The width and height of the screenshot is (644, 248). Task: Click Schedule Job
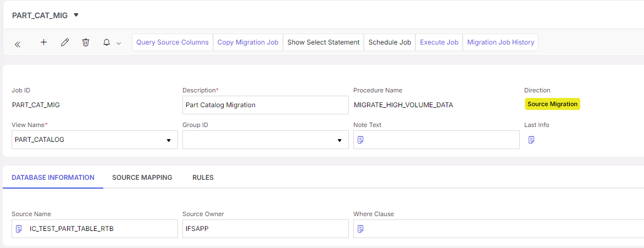[x=390, y=42]
